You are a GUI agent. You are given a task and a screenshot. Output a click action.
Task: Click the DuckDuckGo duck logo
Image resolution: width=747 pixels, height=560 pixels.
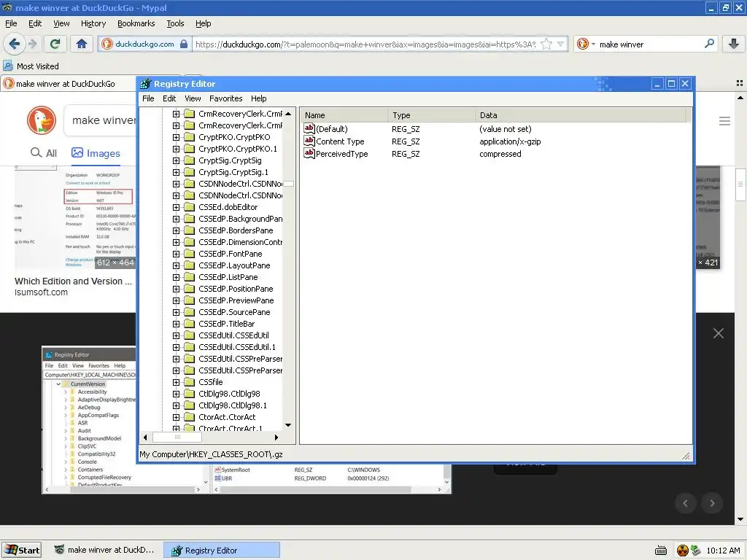[x=42, y=120]
